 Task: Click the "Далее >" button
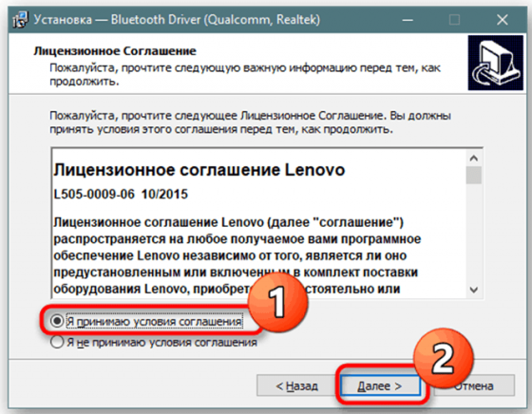pyautogui.click(x=380, y=386)
